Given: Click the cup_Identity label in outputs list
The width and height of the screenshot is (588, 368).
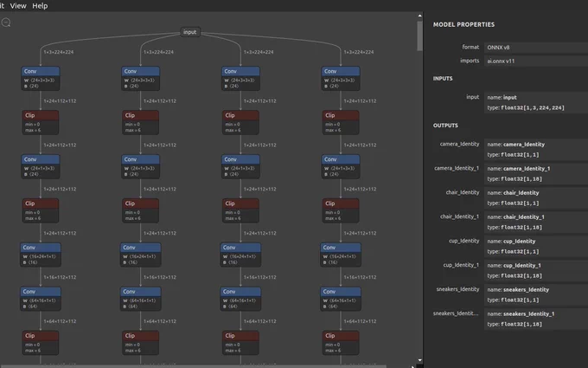Looking at the screenshot, I should [463, 241].
